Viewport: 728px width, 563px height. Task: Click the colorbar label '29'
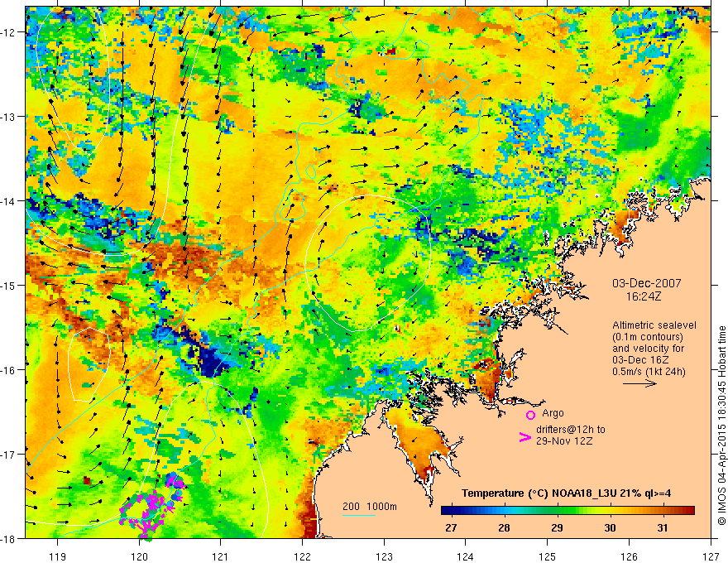pyautogui.click(x=557, y=527)
